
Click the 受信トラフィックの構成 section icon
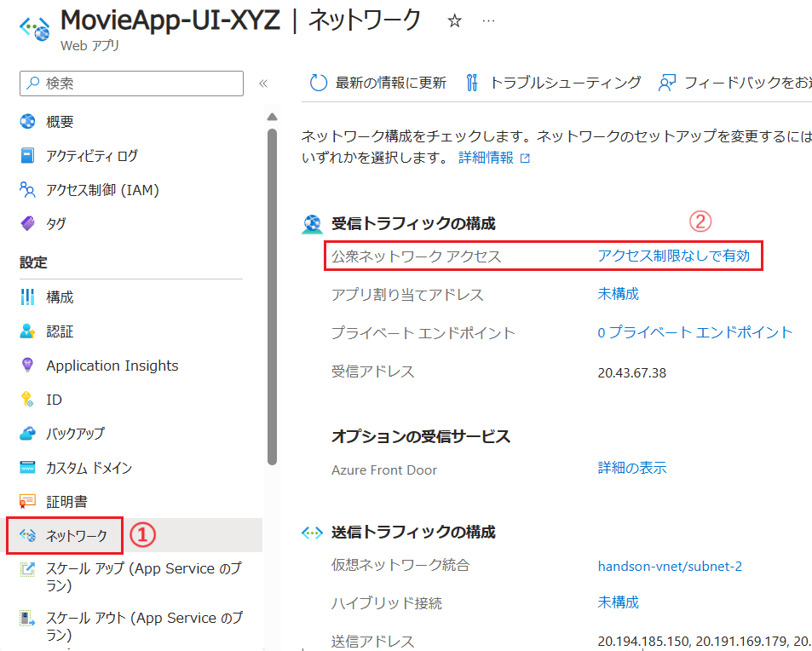(x=312, y=224)
